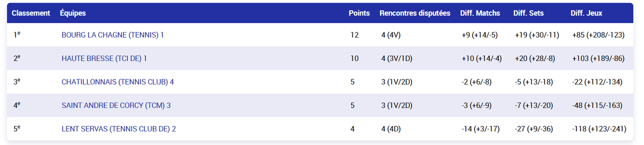Select the -14 (+3/-17) match difference cell
644x145 pixels.
pos(480,129)
